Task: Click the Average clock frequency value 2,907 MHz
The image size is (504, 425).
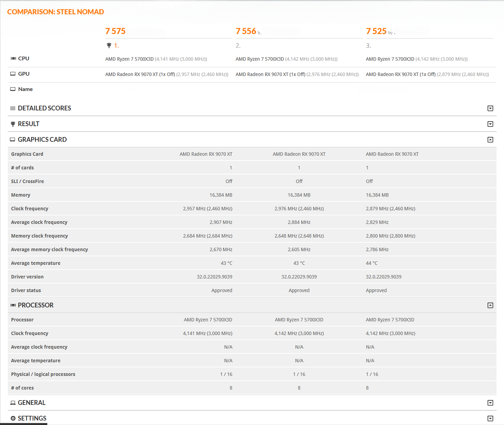Action: (x=221, y=222)
